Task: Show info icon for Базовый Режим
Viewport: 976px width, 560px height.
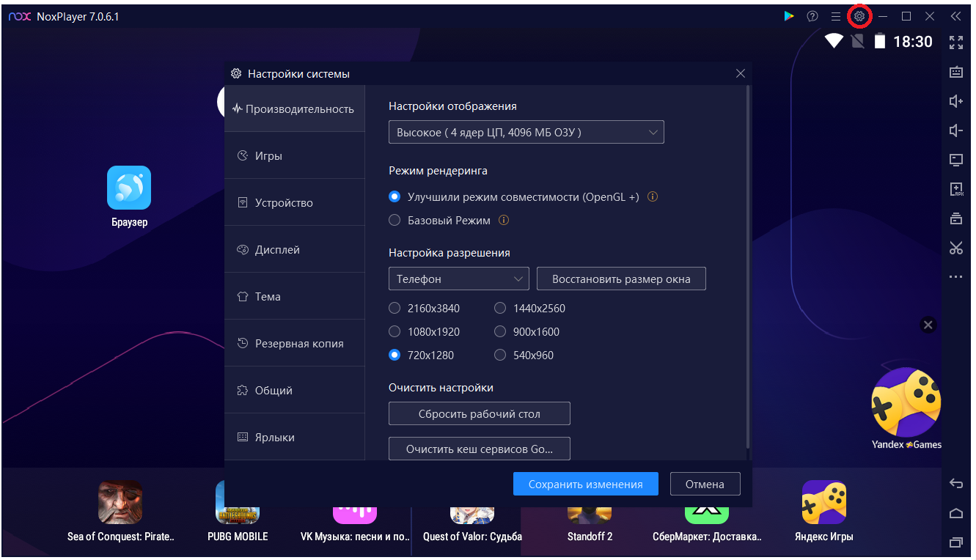Action: [x=504, y=220]
